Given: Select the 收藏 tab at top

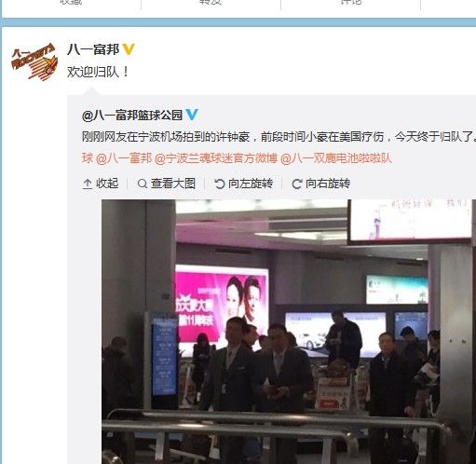Looking at the screenshot, I should [x=71, y=3].
